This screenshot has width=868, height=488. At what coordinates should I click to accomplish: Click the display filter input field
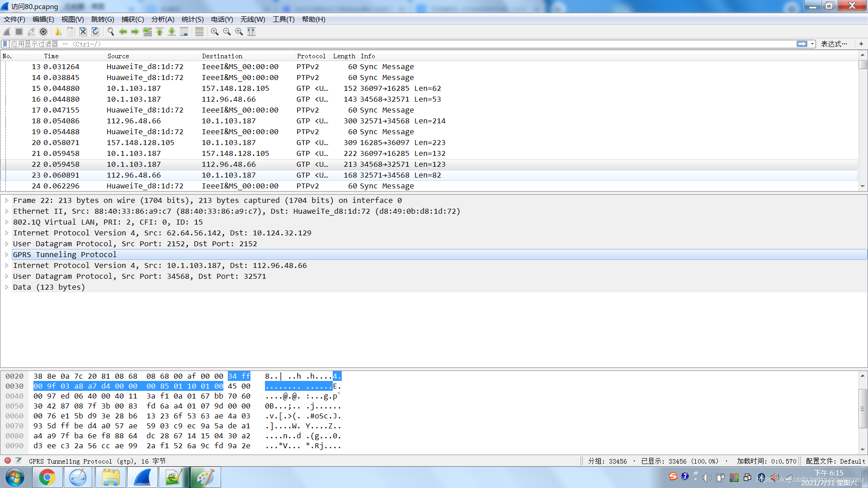click(x=407, y=44)
